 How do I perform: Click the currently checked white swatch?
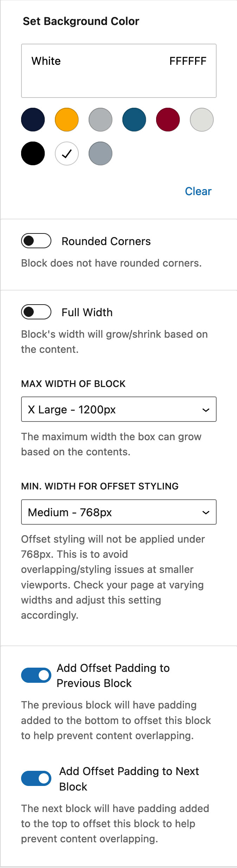tap(66, 153)
